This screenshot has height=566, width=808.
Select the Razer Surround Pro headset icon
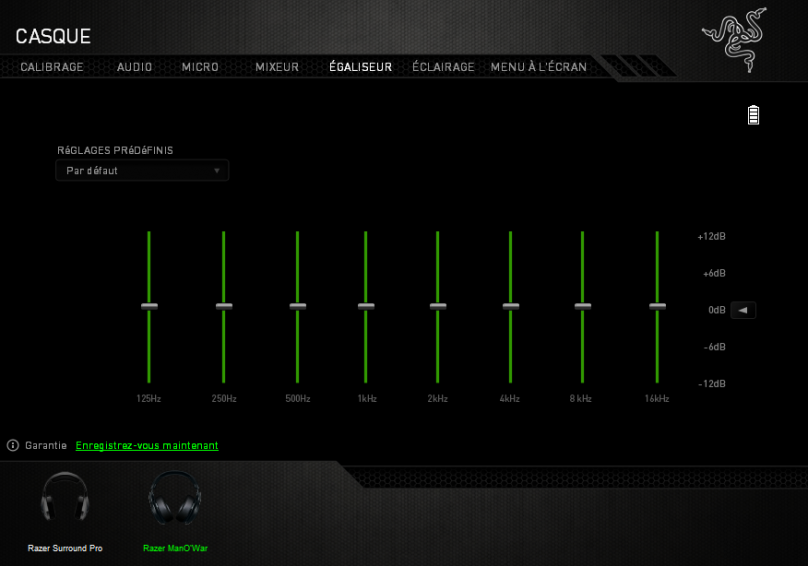(x=65, y=496)
